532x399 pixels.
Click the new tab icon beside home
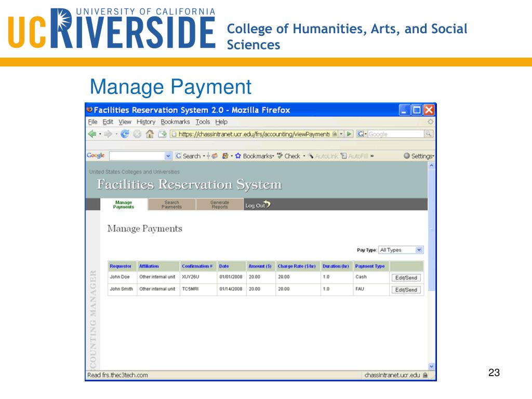pyautogui.click(x=162, y=134)
